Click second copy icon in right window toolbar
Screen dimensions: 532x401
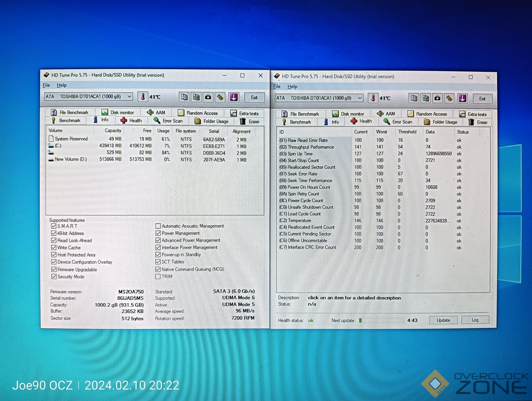pyautogui.click(x=426, y=98)
